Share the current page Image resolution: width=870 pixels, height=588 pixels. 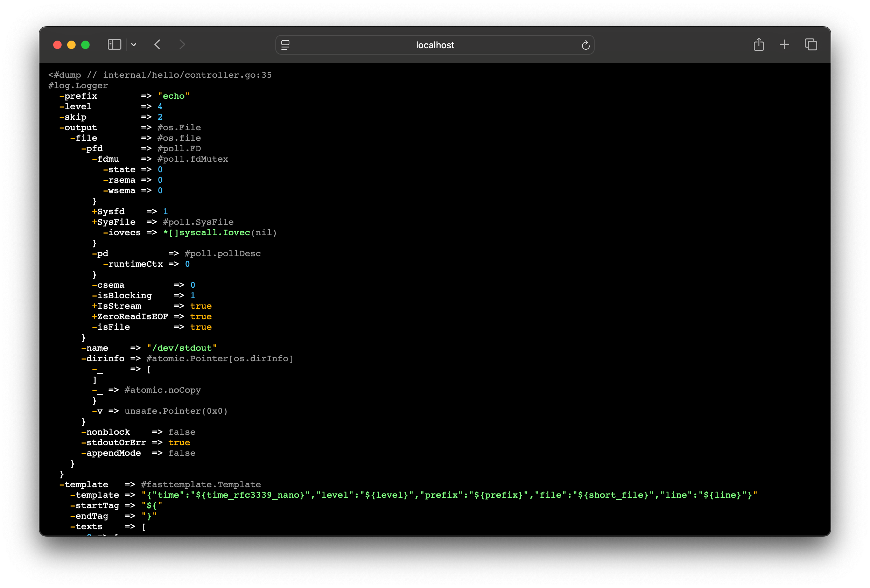(759, 44)
